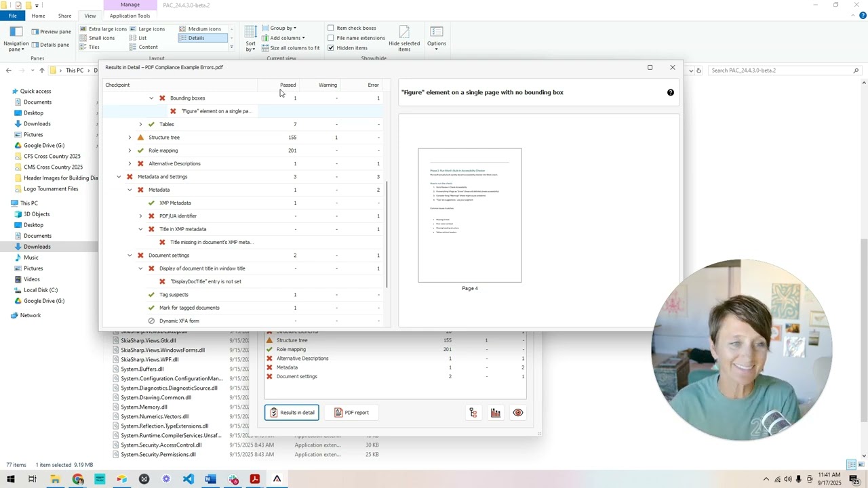This screenshot has height=488, width=868.
Task: Open the logical structure tree view icon
Action: point(473,413)
